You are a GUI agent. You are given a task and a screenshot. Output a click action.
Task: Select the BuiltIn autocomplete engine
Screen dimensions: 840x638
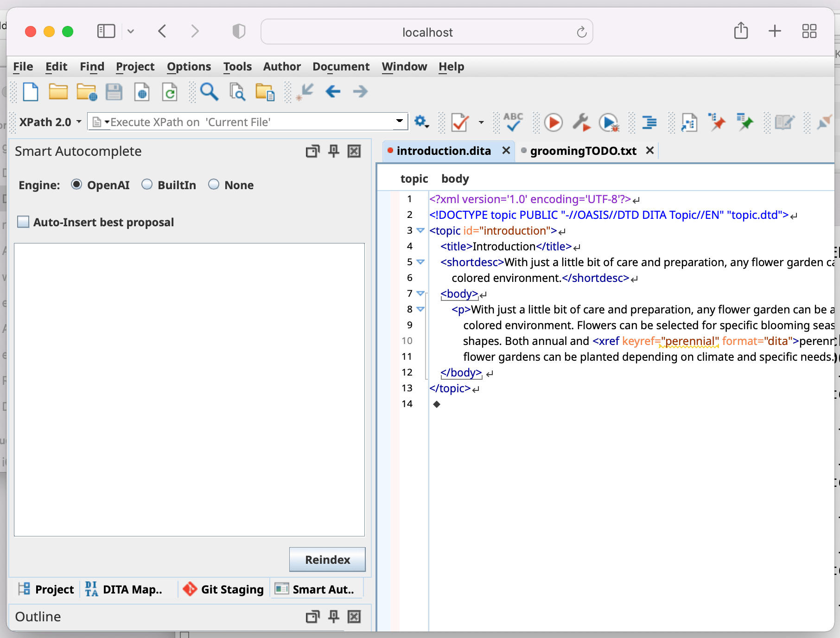tap(147, 185)
